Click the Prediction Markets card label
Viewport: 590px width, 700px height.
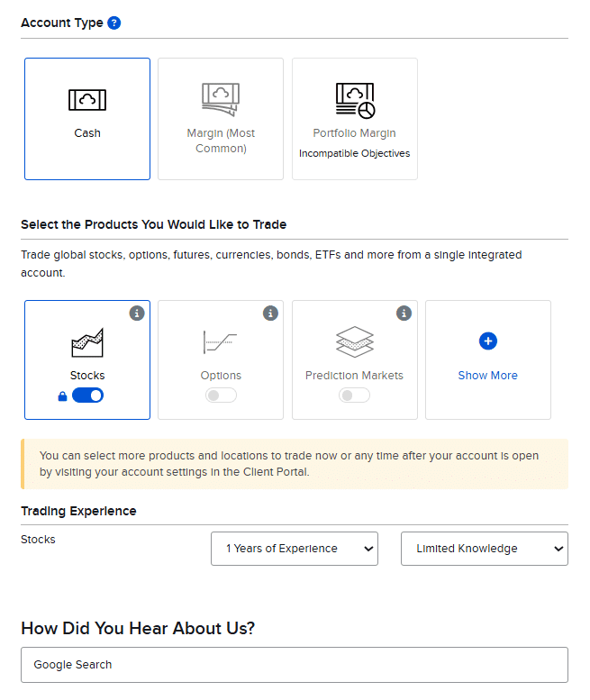(x=354, y=376)
